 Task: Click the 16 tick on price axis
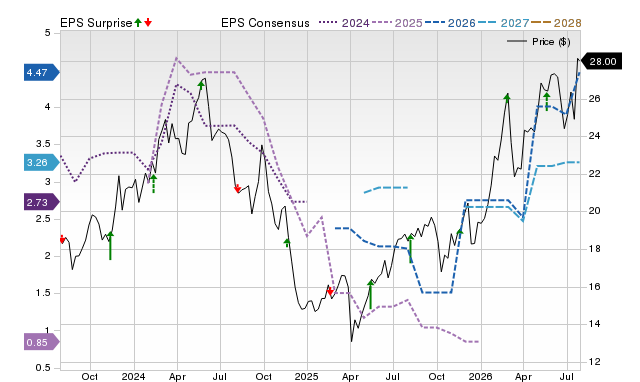pyautogui.click(x=595, y=286)
